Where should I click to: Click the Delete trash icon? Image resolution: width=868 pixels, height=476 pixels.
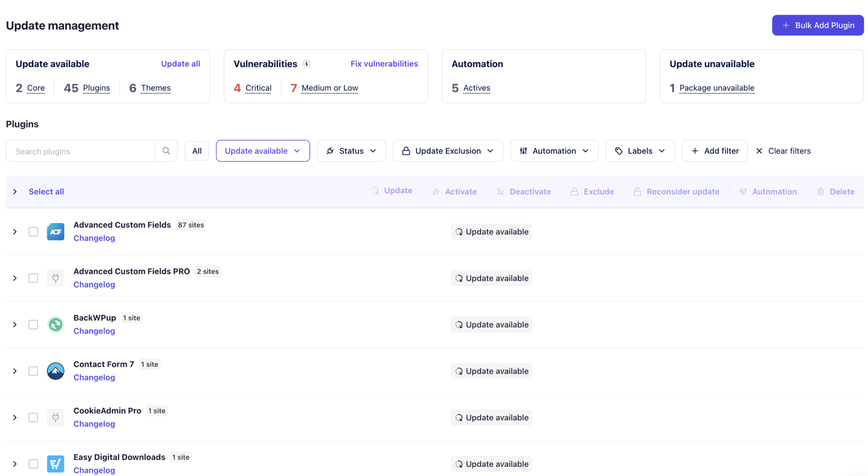(820, 192)
